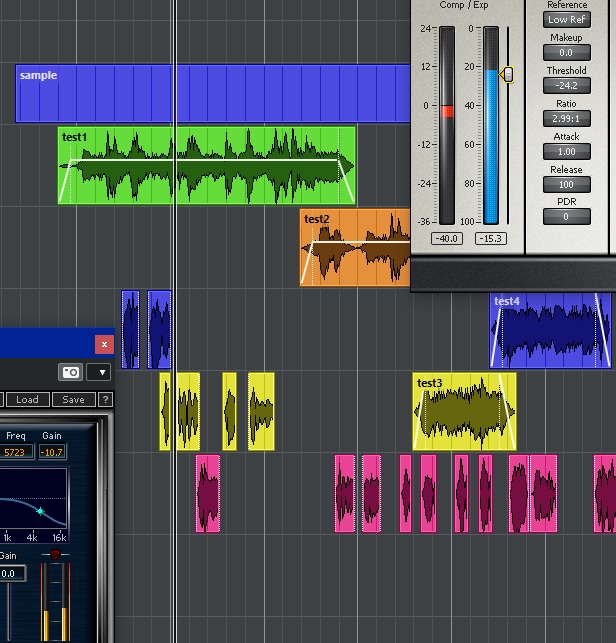Select the blue sample clip
The height and width of the screenshot is (643, 616).
(213, 93)
